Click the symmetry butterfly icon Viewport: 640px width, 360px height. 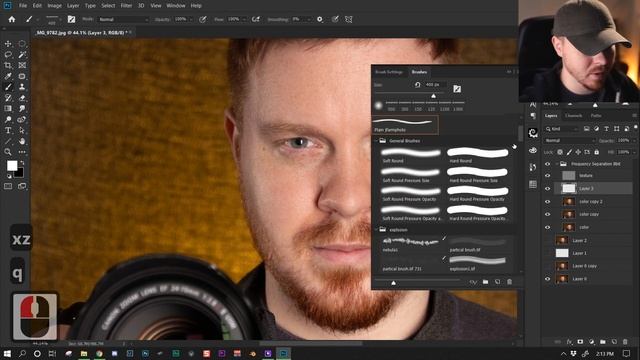point(349,19)
